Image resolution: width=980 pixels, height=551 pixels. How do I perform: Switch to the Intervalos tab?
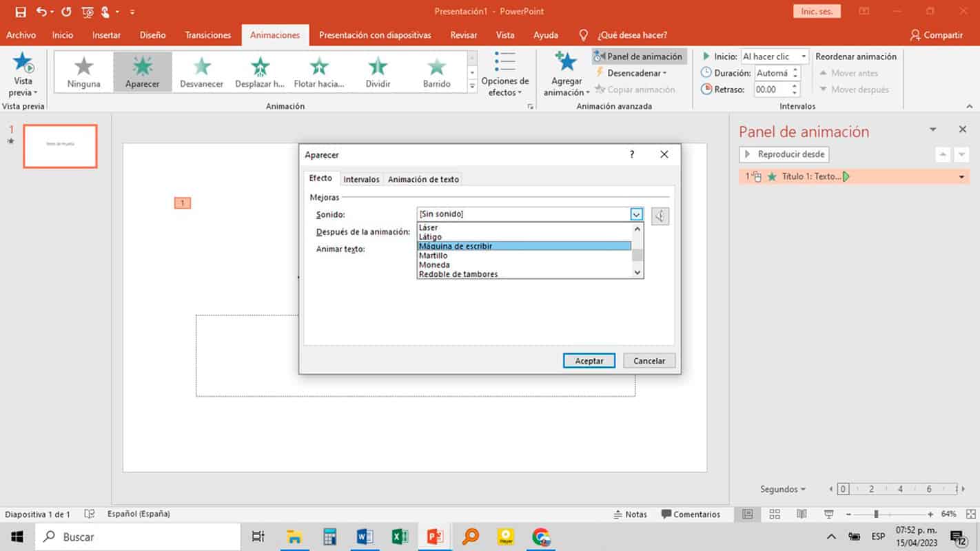[361, 179]
